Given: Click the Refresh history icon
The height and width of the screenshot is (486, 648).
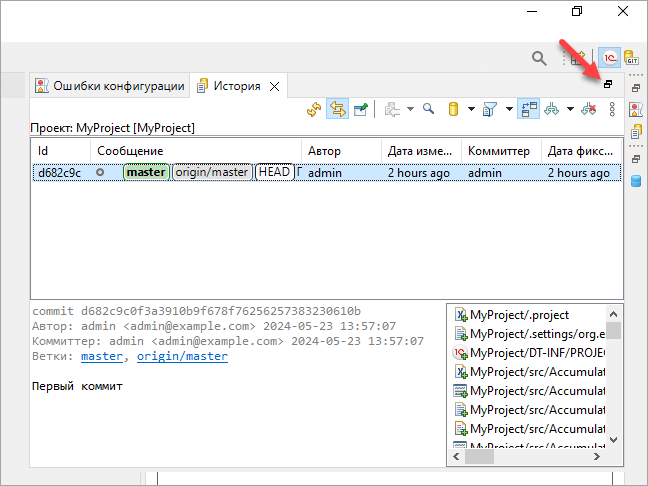Looking at the screenshot, I should pos(314,109).
